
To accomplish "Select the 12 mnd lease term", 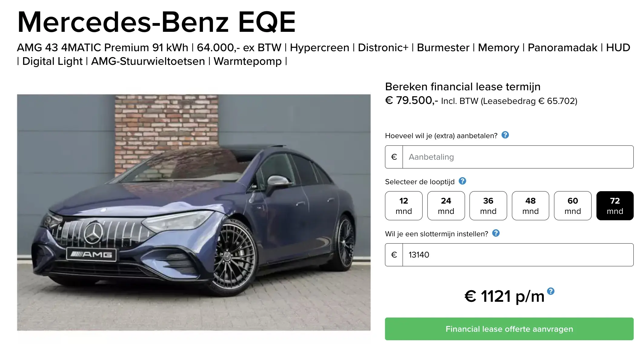I will [403, 205].
